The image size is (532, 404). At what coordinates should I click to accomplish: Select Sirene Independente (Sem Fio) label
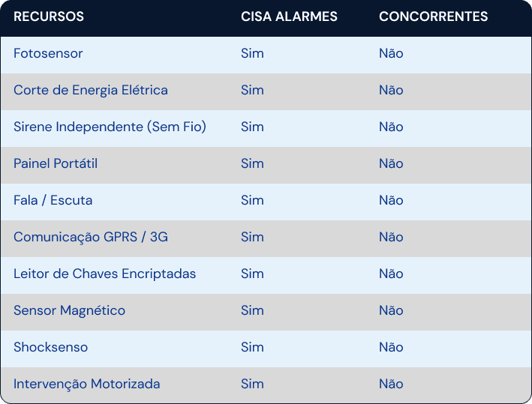tap(110, 127)
